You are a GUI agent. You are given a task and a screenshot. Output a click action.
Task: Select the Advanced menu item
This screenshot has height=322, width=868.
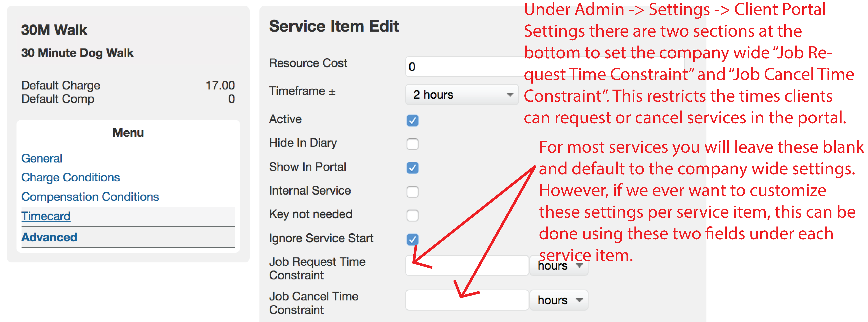tap(49, 237)
